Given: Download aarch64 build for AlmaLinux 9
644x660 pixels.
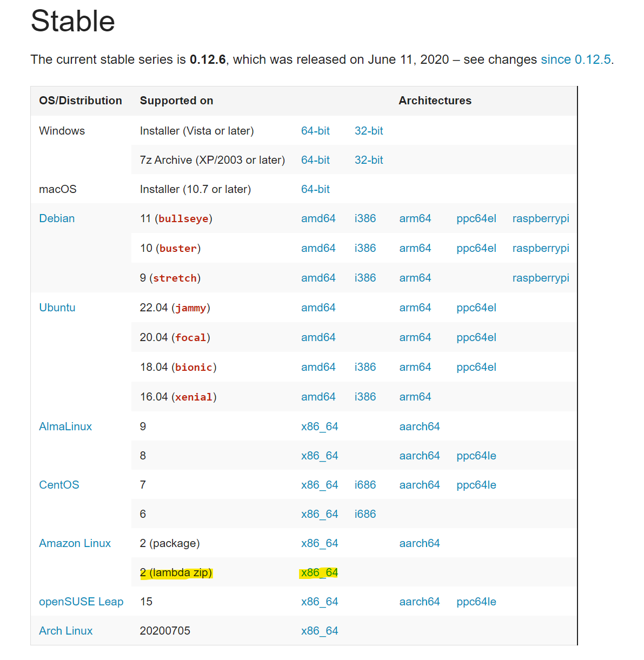Looking at the screenshot, I should [x=420, y=426].
